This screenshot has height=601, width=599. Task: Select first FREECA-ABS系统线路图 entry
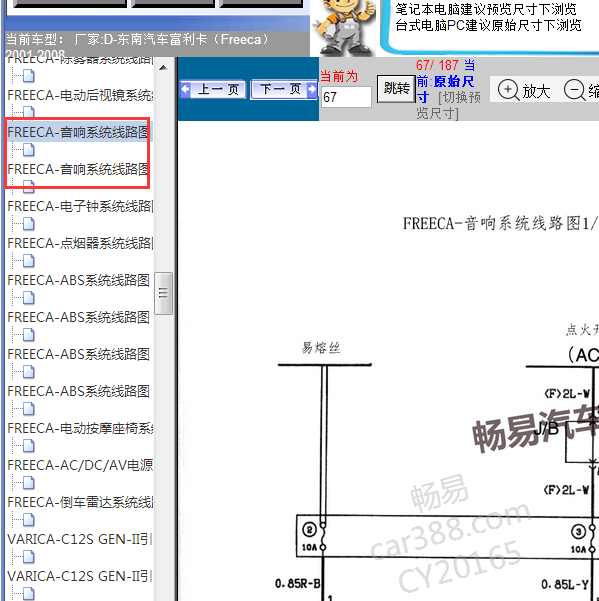click(78, 280)
